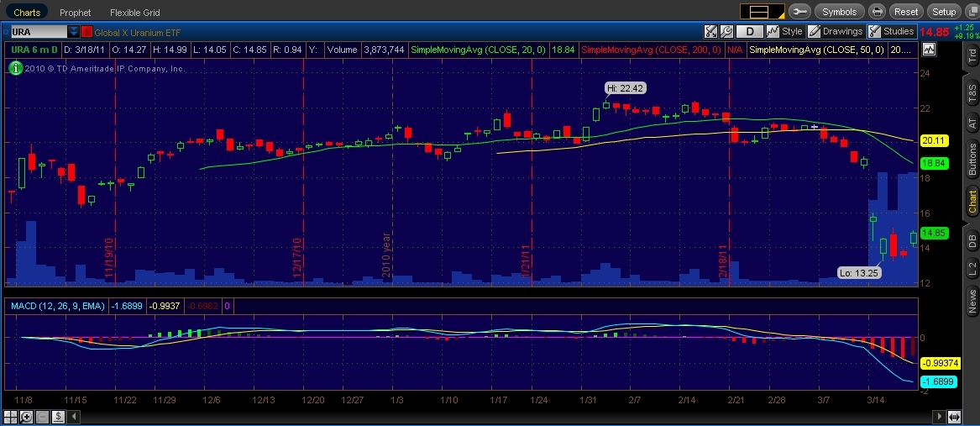The image size is (980, 426).
Task: Click the 14.85 green price axis label
Action: pos(933,233)
